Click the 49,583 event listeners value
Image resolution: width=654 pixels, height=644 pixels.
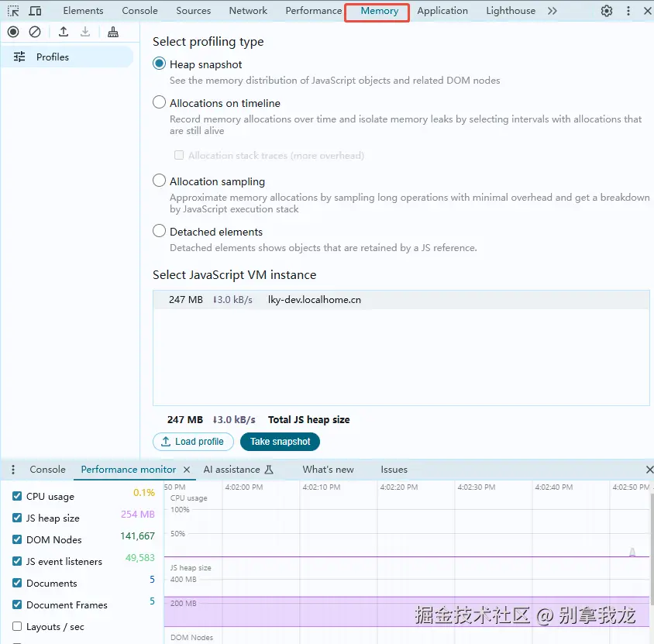tap(140, 558)
